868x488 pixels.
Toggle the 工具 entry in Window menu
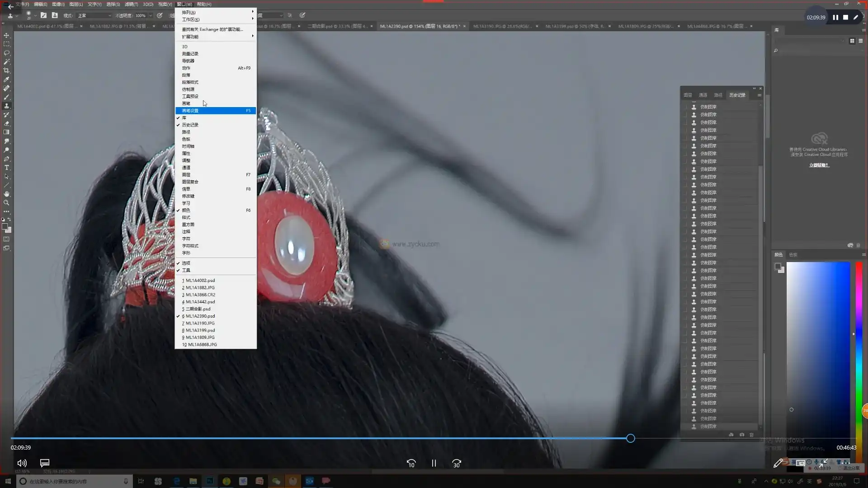click(186, 270)
